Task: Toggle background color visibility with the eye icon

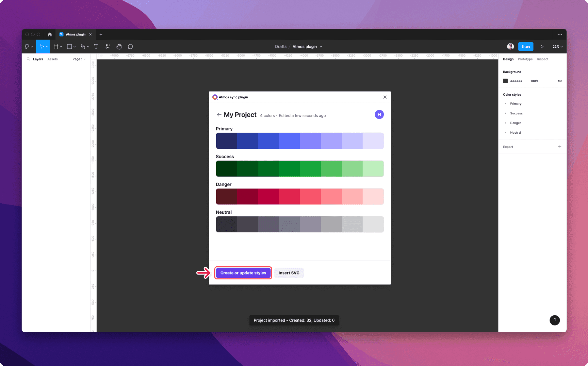Action: 560,81
